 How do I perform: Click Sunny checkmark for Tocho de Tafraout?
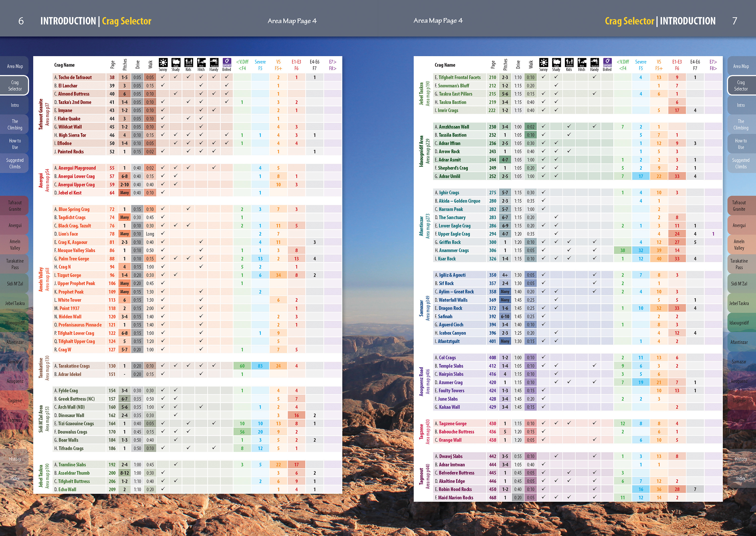pyautogui.click(x=163, y=77)
